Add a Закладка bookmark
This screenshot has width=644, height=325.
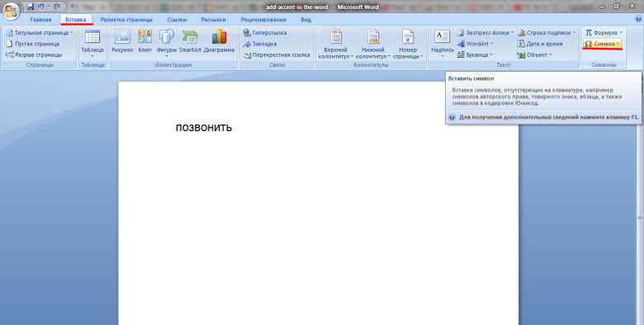pos(259,44)
